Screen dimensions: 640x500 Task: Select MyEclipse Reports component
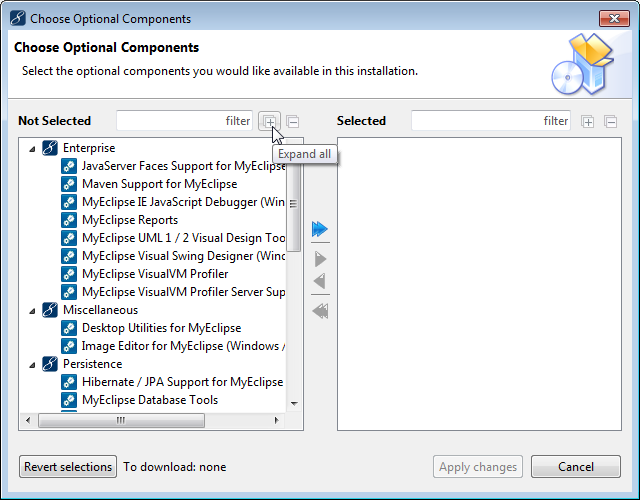(x=130, y=220)
